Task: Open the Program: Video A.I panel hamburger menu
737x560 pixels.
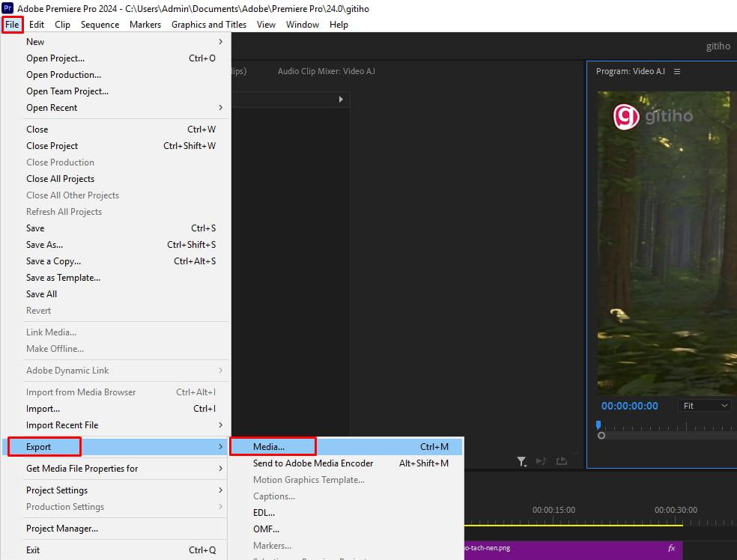Action: [678, 71]
